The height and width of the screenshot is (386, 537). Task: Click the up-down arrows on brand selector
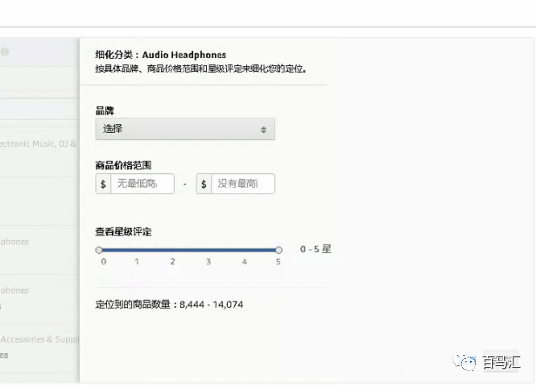263,130
